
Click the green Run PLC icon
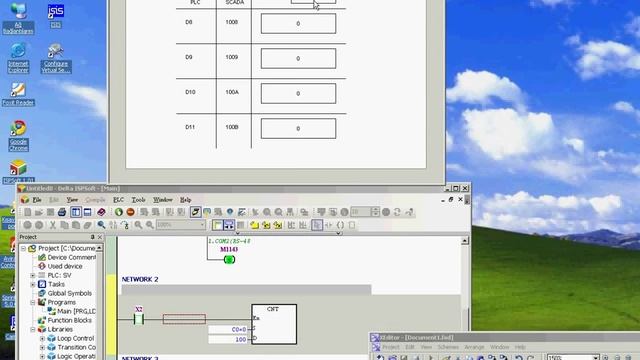coord(119,212)
